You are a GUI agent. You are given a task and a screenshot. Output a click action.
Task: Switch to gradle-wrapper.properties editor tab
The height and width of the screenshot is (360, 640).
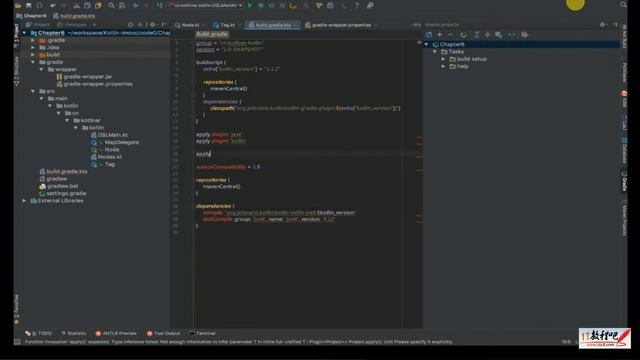point(341,25)
